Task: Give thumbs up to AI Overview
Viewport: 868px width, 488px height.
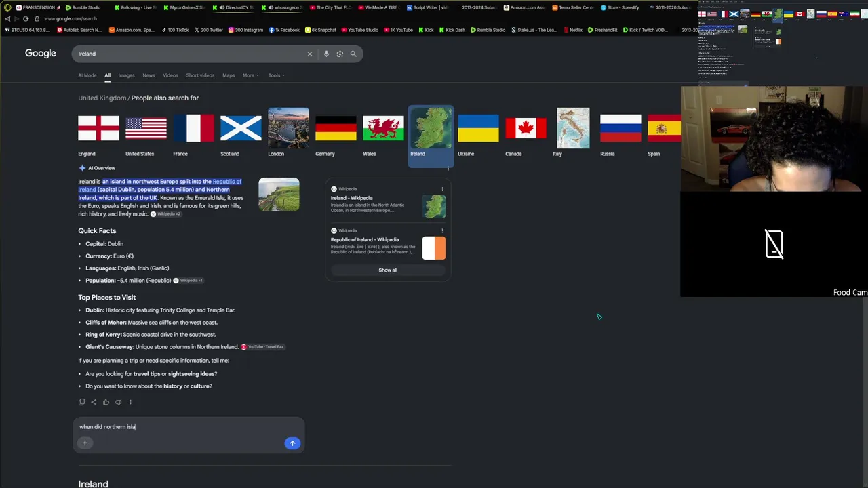Action: tap(106, 402)
